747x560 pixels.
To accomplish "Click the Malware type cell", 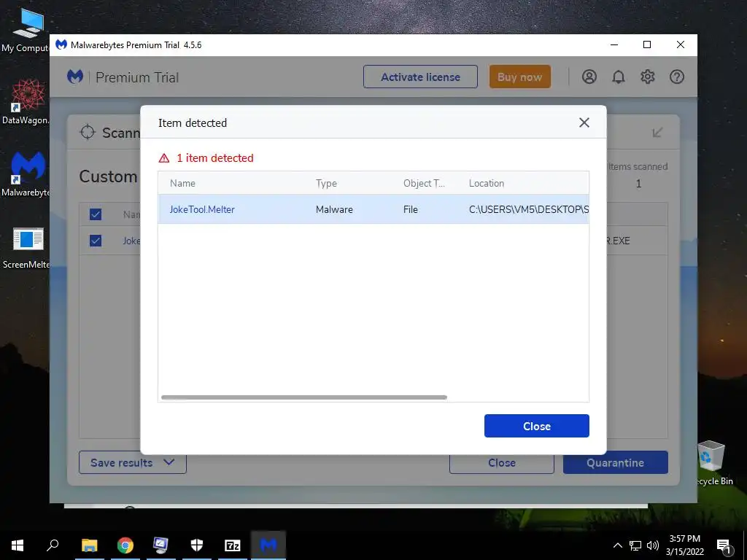I will (x=334, y=209).
